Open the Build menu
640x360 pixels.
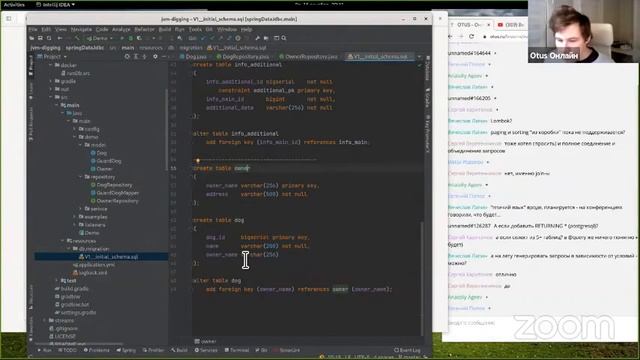point(165,29)
